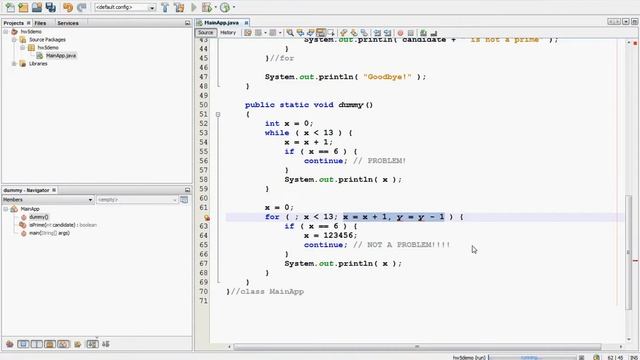The width and height of the screenshot is (640, 360).
Task: Click the Undo toolbar icon
Action: [68, 7]
